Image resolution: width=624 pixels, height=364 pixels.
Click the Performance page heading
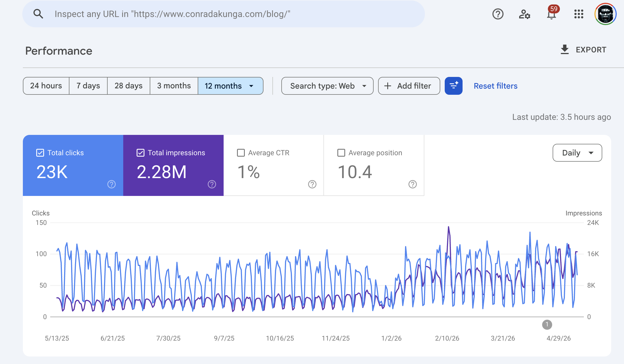tap(59, 51)
